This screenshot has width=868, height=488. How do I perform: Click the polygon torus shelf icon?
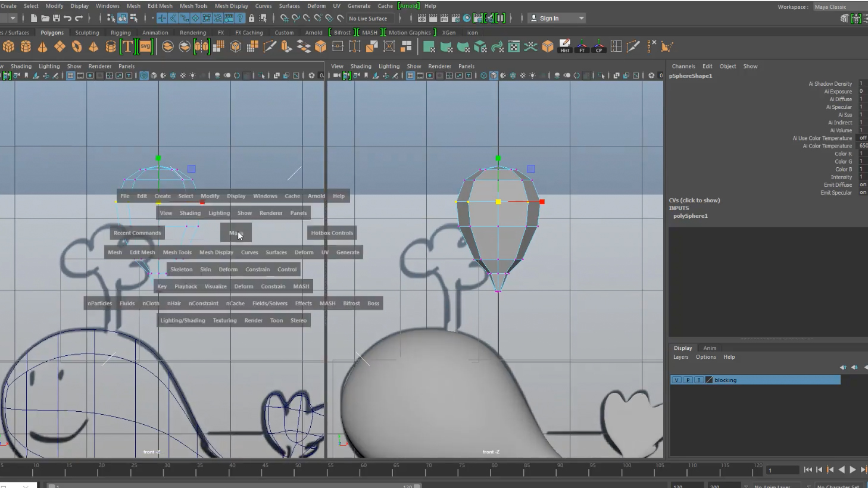(x=77, y=46)
